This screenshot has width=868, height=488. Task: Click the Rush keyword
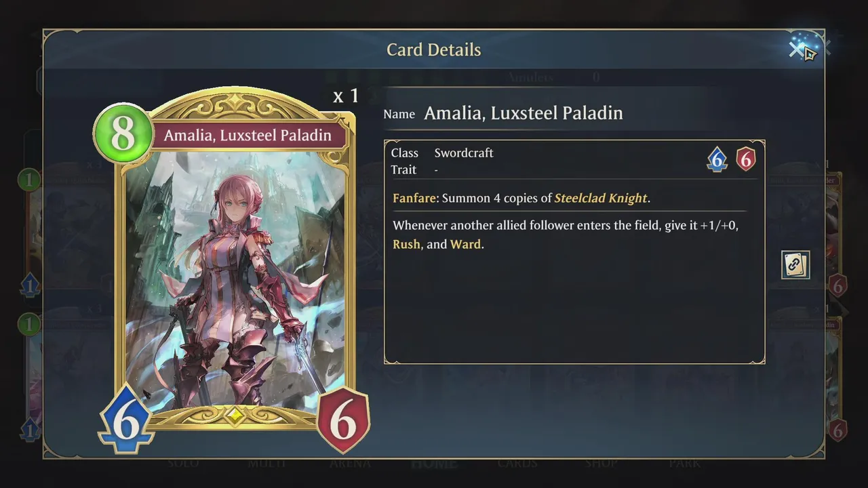(406, 244)
